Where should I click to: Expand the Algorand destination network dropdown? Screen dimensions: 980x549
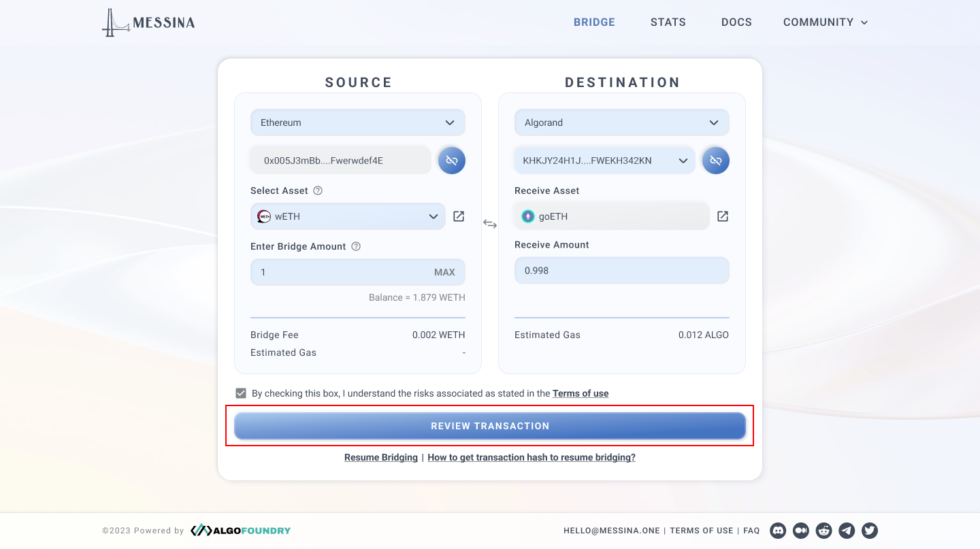(622, 122)
